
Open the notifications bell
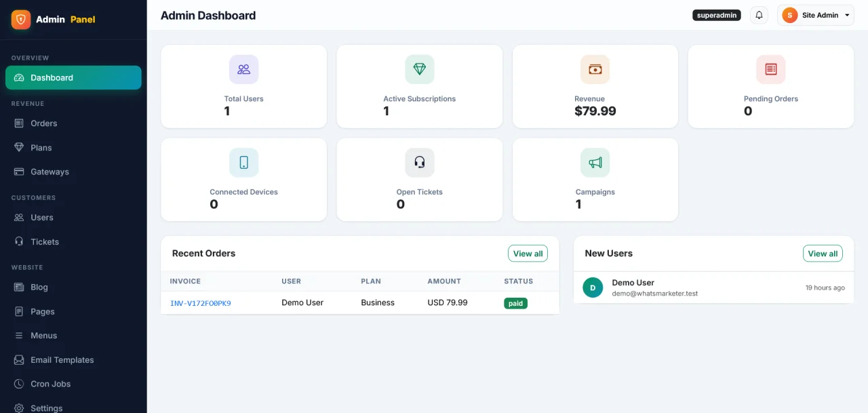(x=759, y=15)
